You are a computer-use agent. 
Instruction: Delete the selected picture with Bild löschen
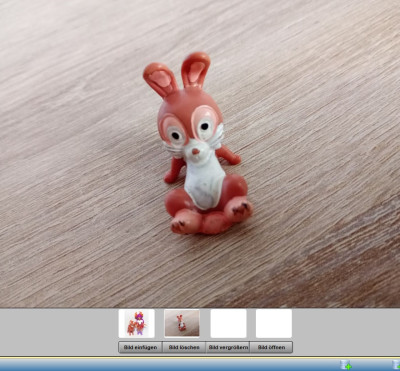click(184, 347)
